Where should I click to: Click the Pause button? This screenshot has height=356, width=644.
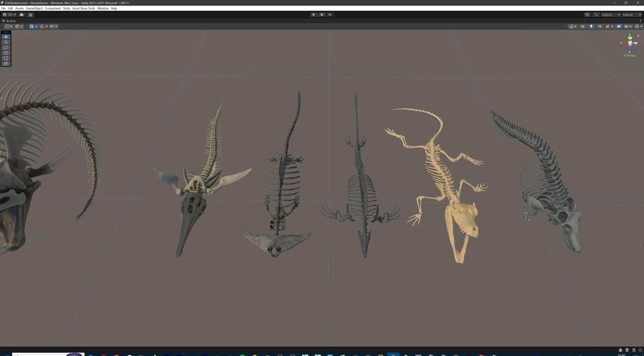click(321, 14)
